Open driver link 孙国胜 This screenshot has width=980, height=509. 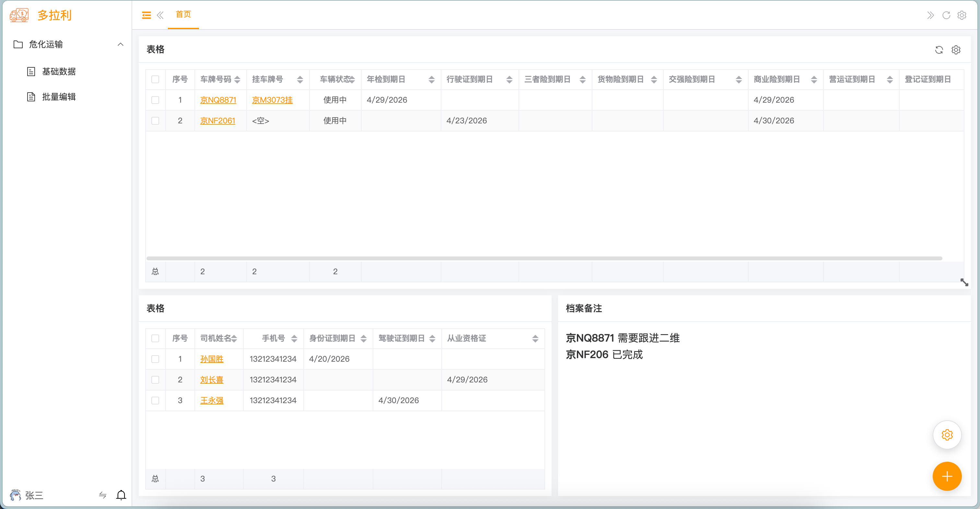[x=212, y=359]
